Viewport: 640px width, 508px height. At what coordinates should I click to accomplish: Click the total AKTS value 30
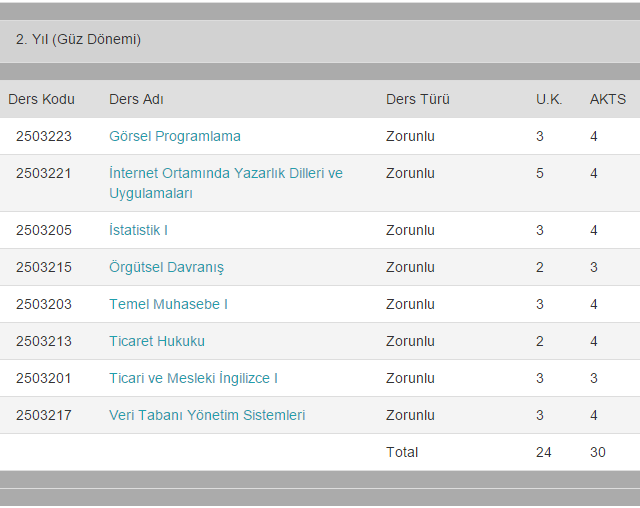597,452
